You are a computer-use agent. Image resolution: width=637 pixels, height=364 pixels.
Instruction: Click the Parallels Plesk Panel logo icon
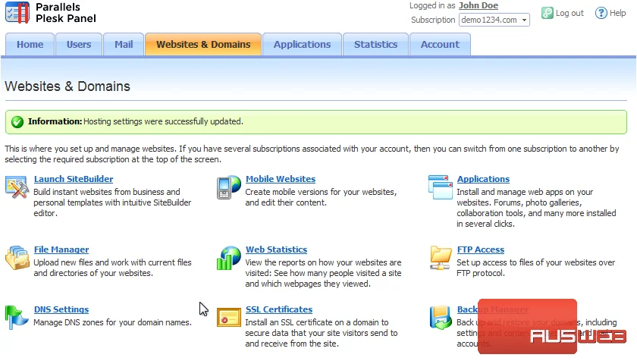pos(17,13)
